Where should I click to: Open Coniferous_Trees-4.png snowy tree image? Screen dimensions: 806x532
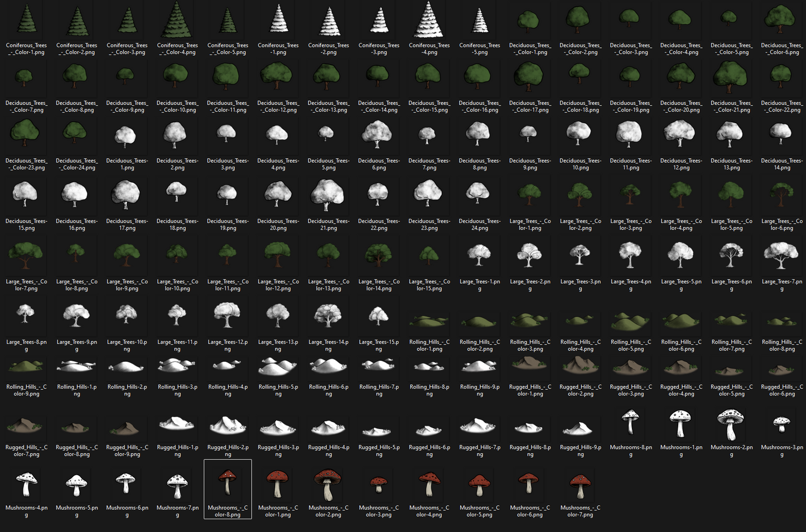tap(429, 22)
